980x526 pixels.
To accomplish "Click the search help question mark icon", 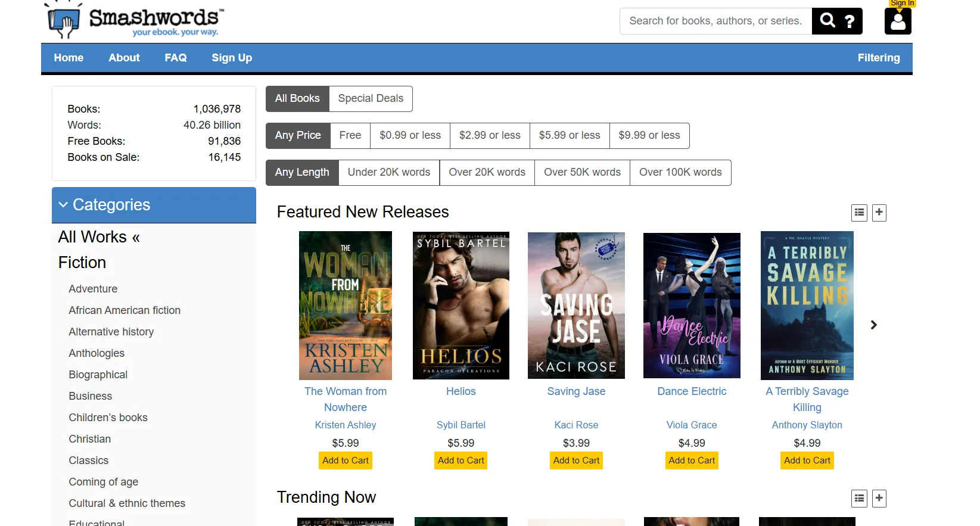I will click(x=850, y=21).
